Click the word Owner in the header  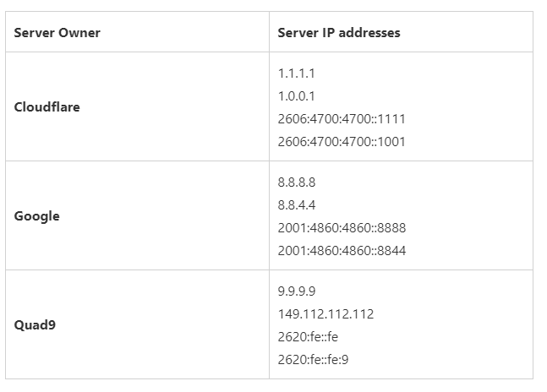(x=79, y=32)
